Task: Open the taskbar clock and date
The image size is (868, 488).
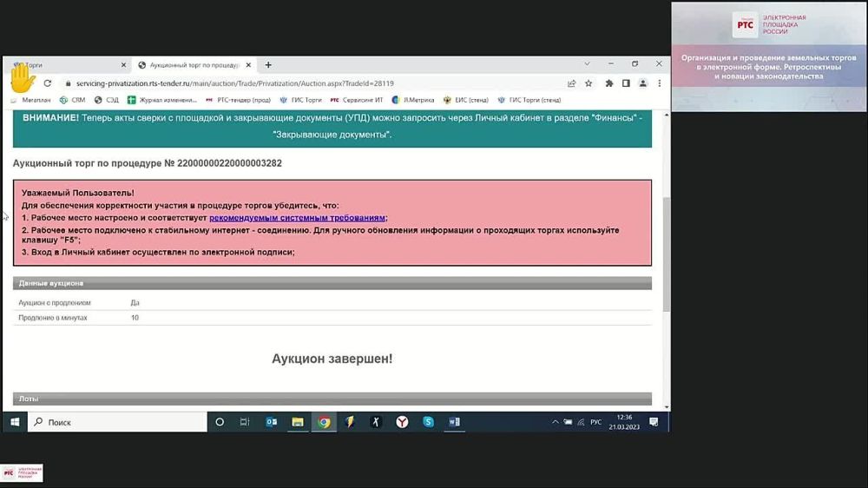Action: click(x=624, y=422)
